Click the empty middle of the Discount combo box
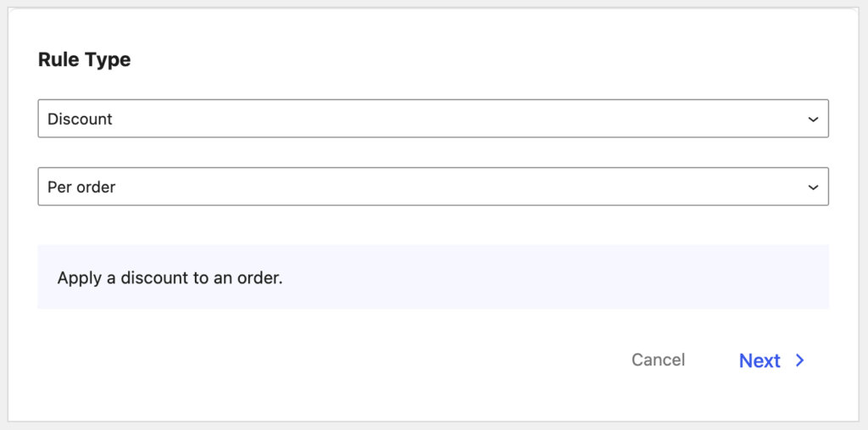Image resolution: width=868 pixels, height=430 pixels. (x=458, y=119)
